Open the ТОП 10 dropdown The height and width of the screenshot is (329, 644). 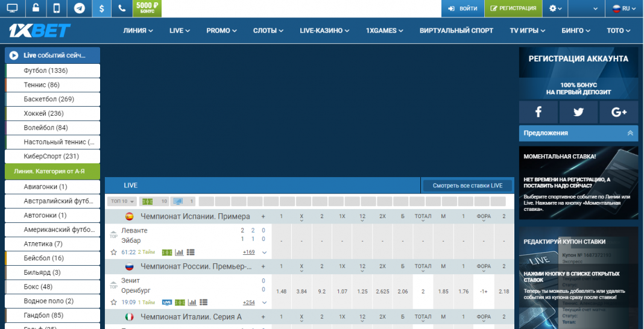click(x=122, y=201)
